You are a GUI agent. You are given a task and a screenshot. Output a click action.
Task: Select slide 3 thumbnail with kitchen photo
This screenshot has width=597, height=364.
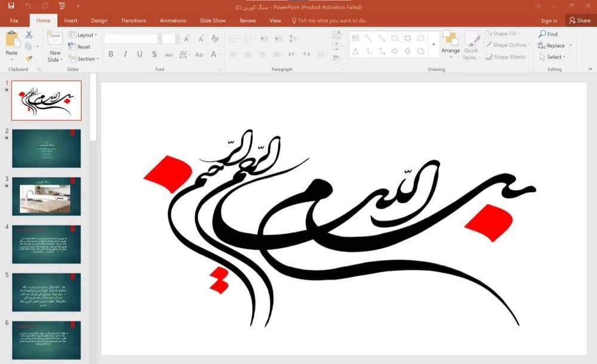point(47,196)
